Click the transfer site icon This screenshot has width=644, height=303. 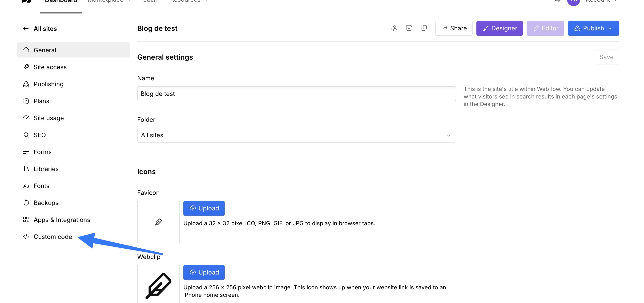tap(394, 28)
